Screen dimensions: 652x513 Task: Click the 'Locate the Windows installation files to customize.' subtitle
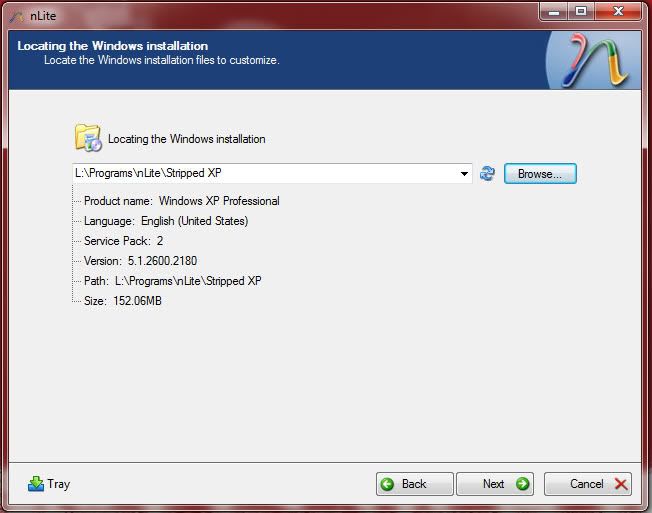[162, 60]
